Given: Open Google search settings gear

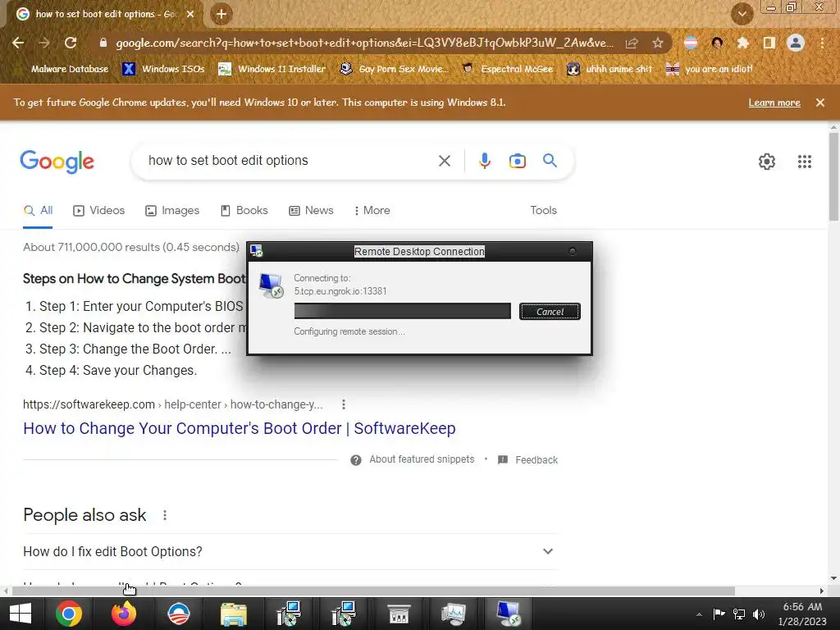Looking at the screenshot, I should point(767,162).
